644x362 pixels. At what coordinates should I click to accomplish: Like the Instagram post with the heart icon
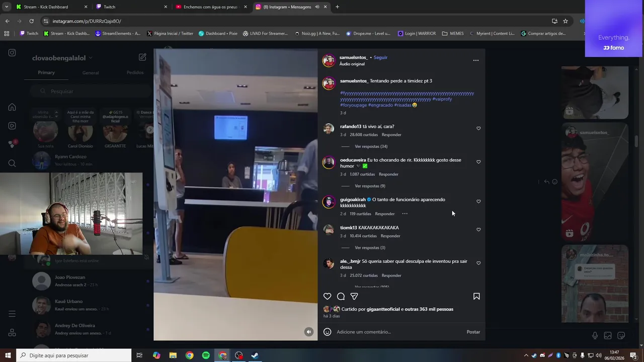pyautogui.click(x=328, y=296)
